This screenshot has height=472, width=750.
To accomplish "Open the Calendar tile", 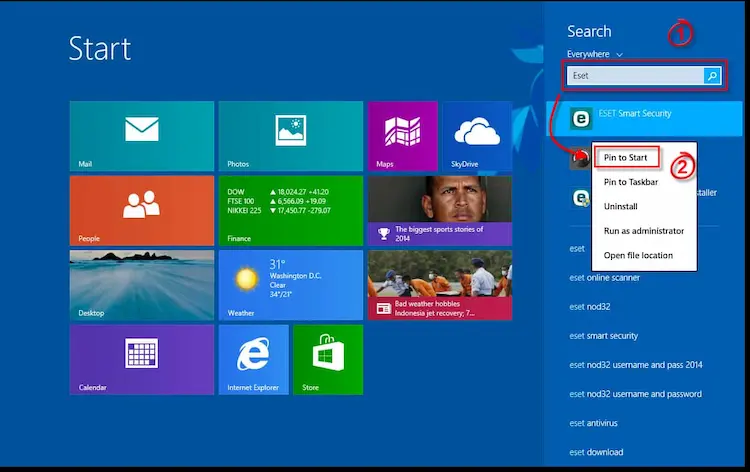I will coord(142,360).
